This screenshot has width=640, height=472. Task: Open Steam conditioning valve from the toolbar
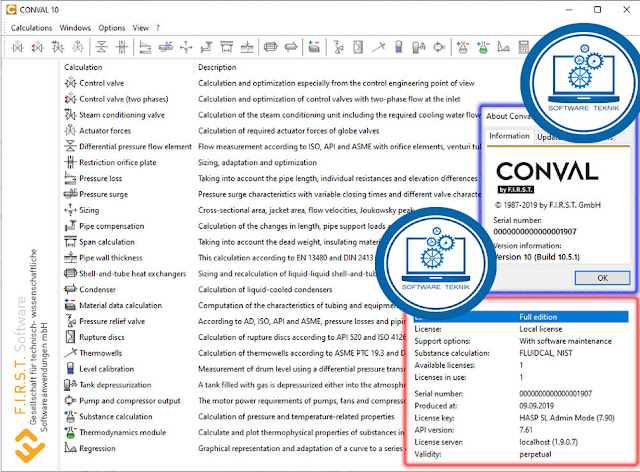58,47
